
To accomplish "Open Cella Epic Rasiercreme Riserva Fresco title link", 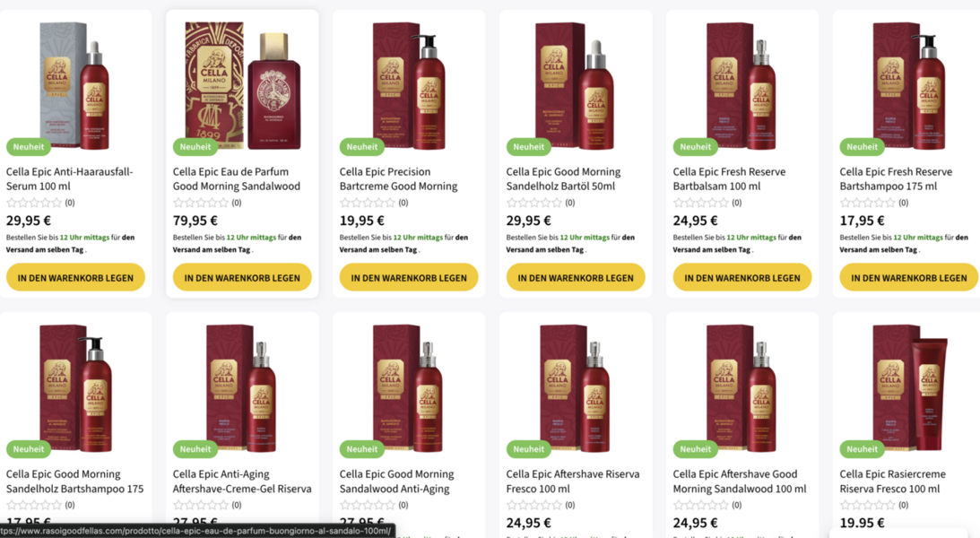I will pos(892,482).
